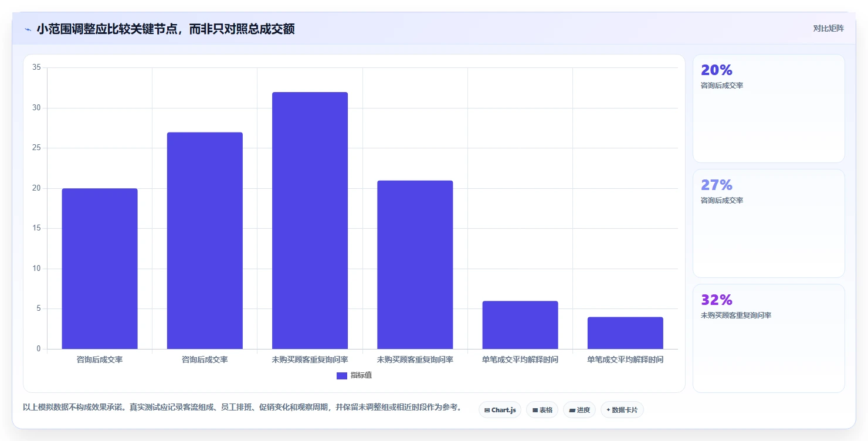The image size is (868, 441).
Task: Choose the 数据卡片 chip
Action: [x=622, y=410]
